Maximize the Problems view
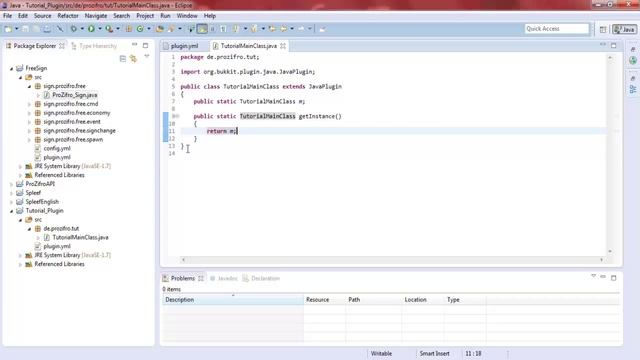Image resolution: width=640 pixels, height=360 pixels. (x=613, y=278)
